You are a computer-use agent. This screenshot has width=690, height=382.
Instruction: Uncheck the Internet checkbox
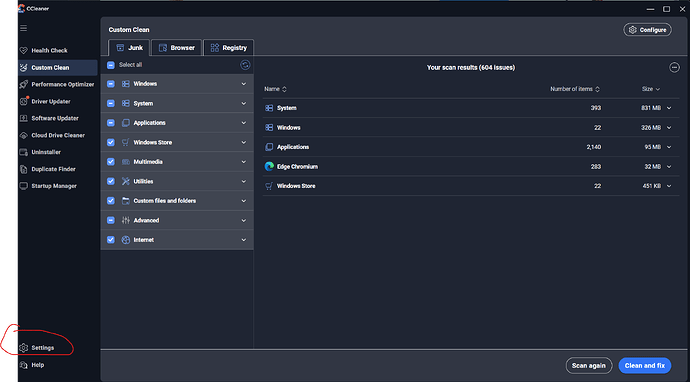(111, 240)
